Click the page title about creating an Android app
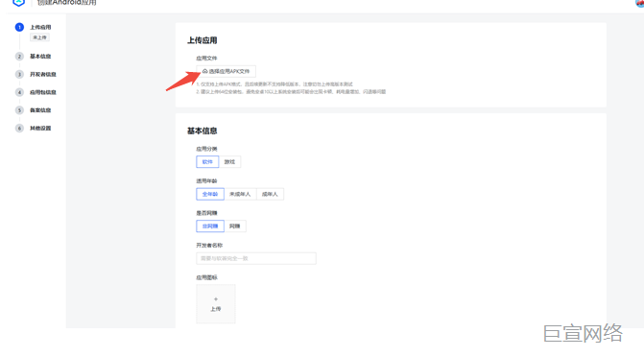This screenshot has width=644, height=357. [66, 3]
